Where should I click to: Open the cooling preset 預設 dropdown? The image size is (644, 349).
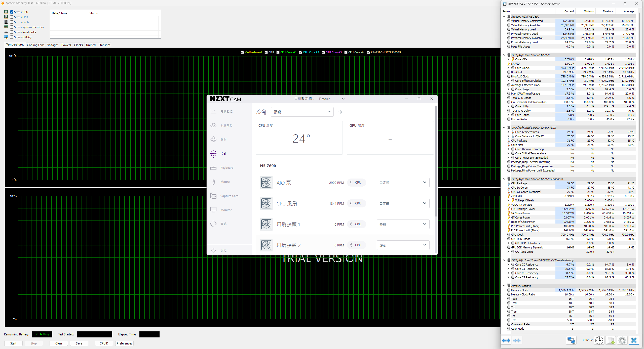tap(302, 112)
